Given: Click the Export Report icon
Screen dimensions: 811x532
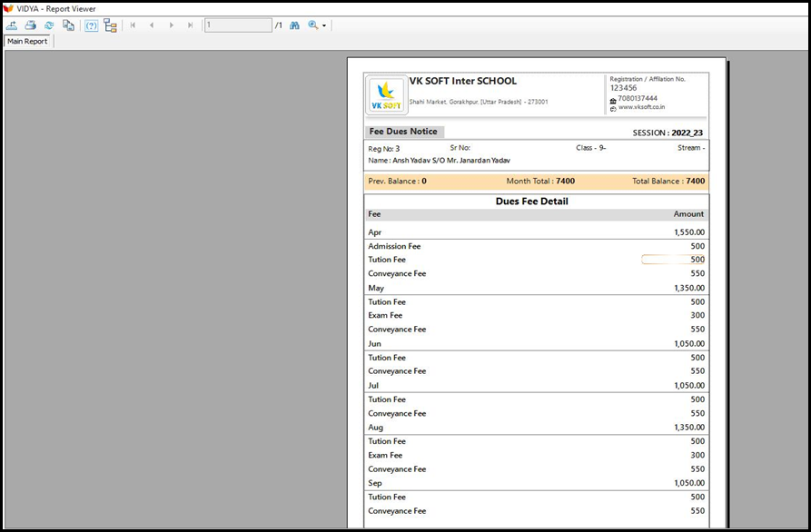Looking at the screenshot, I should (x=12, y=25).
